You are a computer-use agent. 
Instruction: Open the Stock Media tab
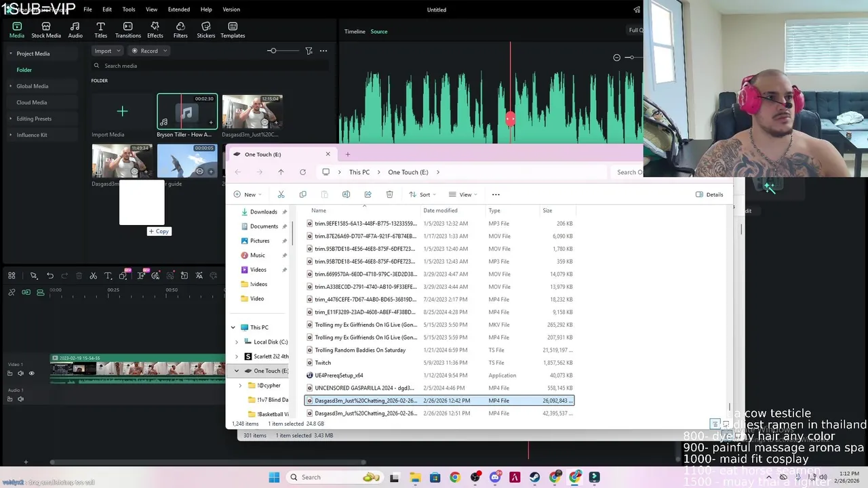point(46,30)
